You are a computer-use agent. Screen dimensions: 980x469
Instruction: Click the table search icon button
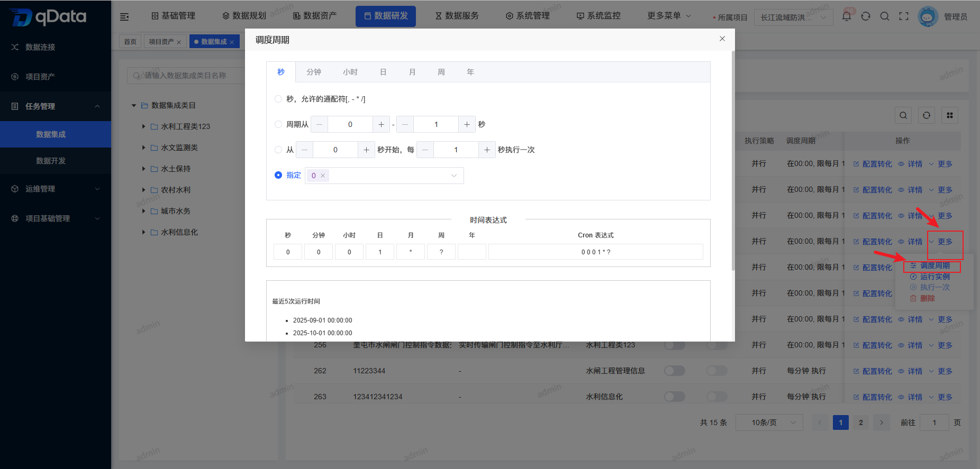(x=903, y=115)
